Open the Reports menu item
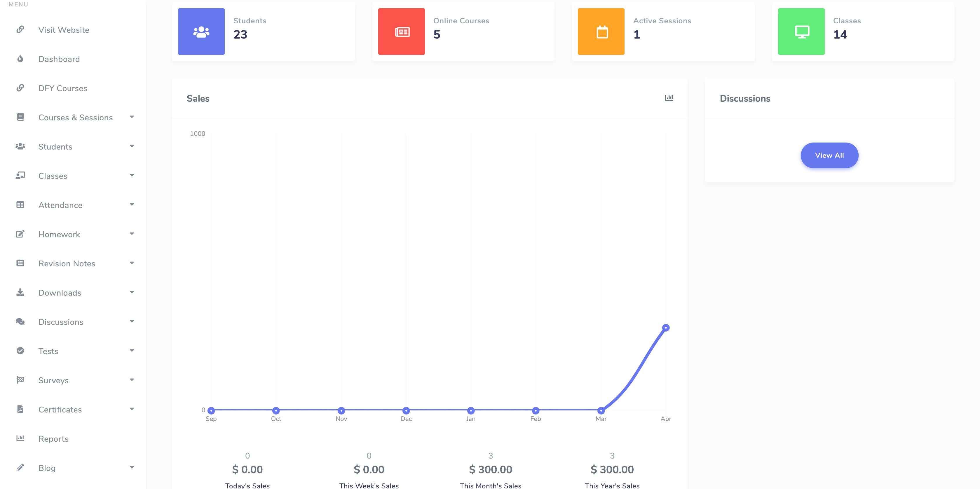The width and height of the screenshot is (980, 489). click(x=53, y=439)
